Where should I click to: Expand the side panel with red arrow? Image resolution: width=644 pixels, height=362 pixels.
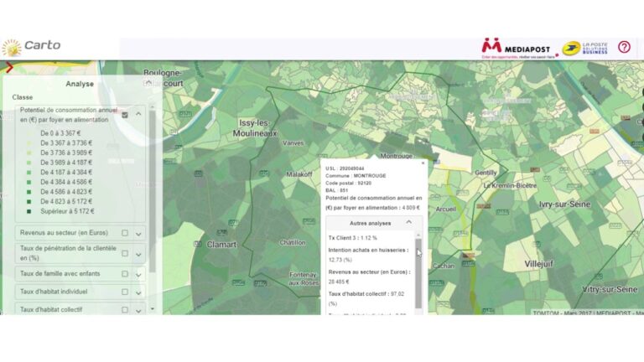(x=9, y=67)
